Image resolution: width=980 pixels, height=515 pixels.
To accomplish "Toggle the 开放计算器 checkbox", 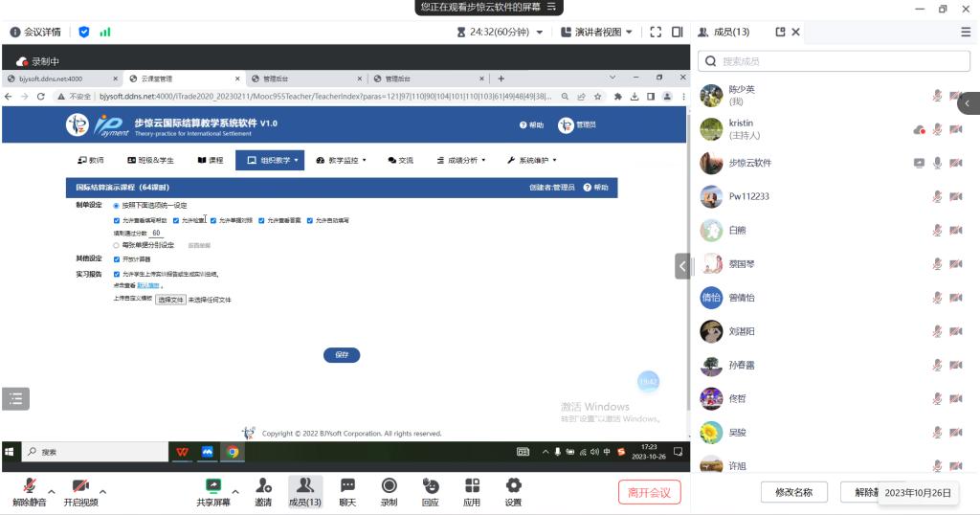I will 117,259.
